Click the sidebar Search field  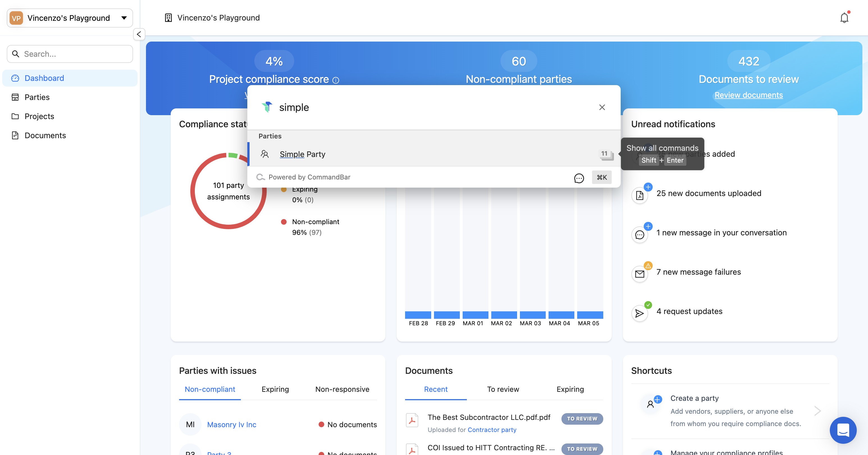click(x=70, y=54)
